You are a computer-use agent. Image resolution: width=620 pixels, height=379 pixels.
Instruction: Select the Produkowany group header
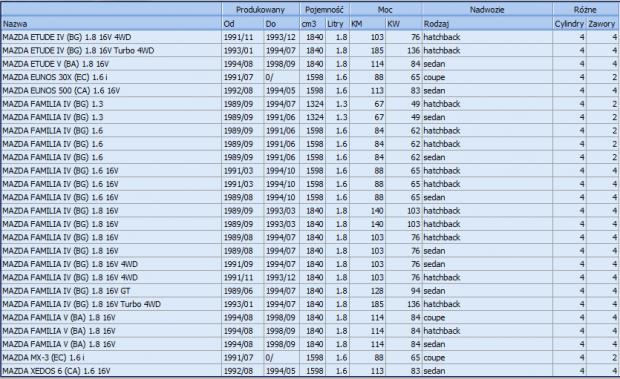coord(261,10)
